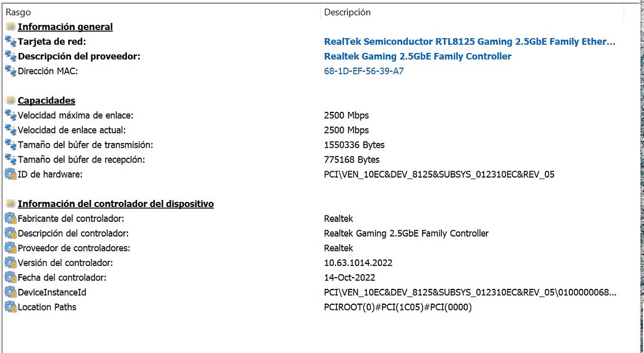Screen dimensions: 644x353
Task: Click the folder icon beside Capacidades
Action: (x=11, y=101)
